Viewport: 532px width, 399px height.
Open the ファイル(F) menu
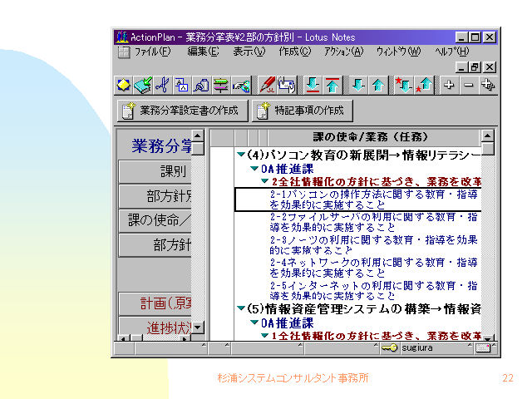pos(152,51)
